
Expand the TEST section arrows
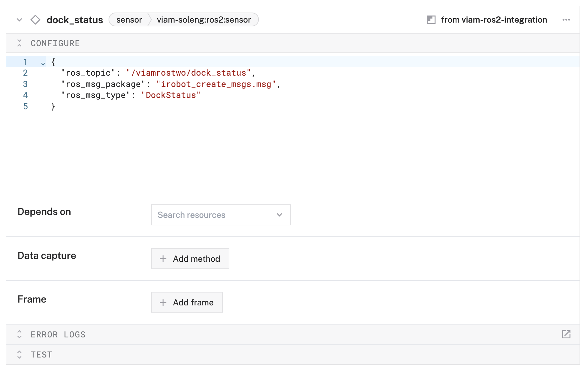click(19, 355)
